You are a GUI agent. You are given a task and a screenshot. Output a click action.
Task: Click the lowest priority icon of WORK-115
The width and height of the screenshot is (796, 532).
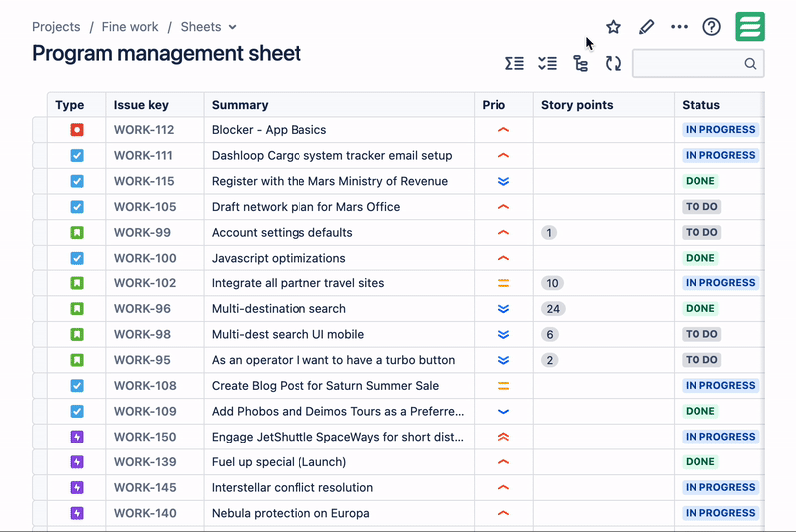click(503, 181)
